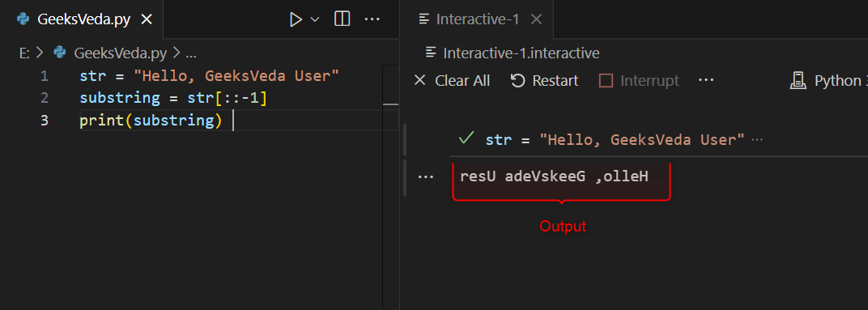Open editor More Actions ellipsis

(x=372, y=19)
